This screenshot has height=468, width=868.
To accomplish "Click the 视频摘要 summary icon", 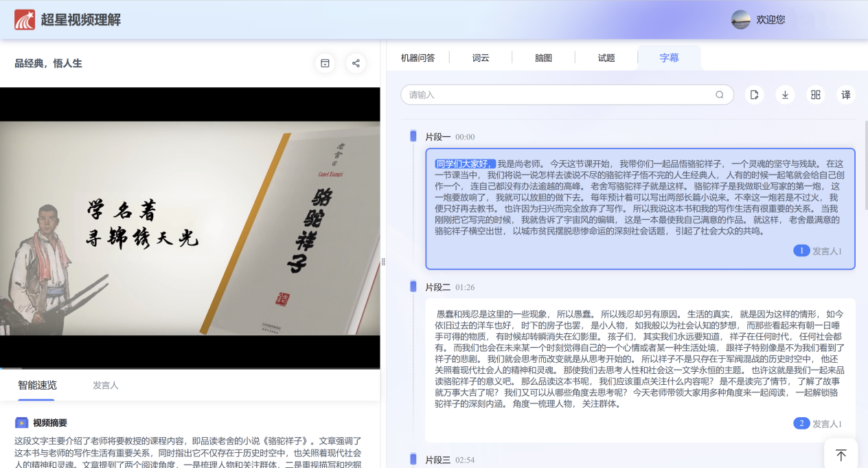I will [x=21, y=423].
